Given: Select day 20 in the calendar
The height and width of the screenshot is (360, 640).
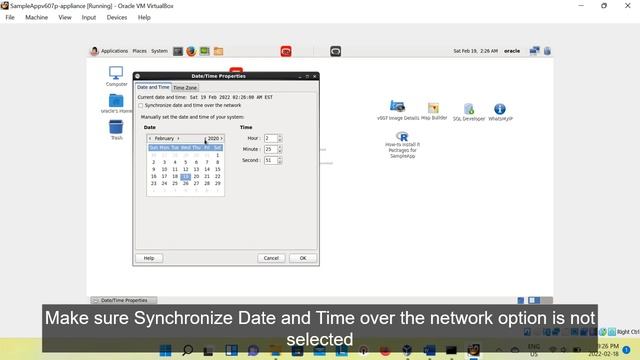Looking at the screenshot, I should 196,177.
